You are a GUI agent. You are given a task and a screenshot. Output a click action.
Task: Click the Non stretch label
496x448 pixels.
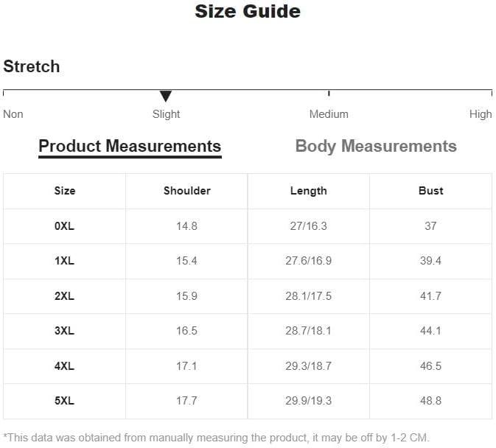tap(13, 114)
